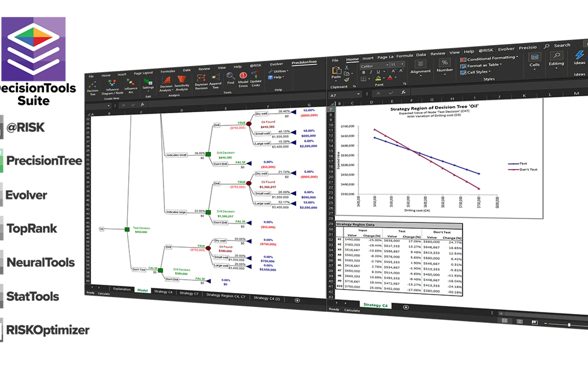Screen dimensions: 588x368
Task: Click the Update Links icon
Action: pos(256,79)
